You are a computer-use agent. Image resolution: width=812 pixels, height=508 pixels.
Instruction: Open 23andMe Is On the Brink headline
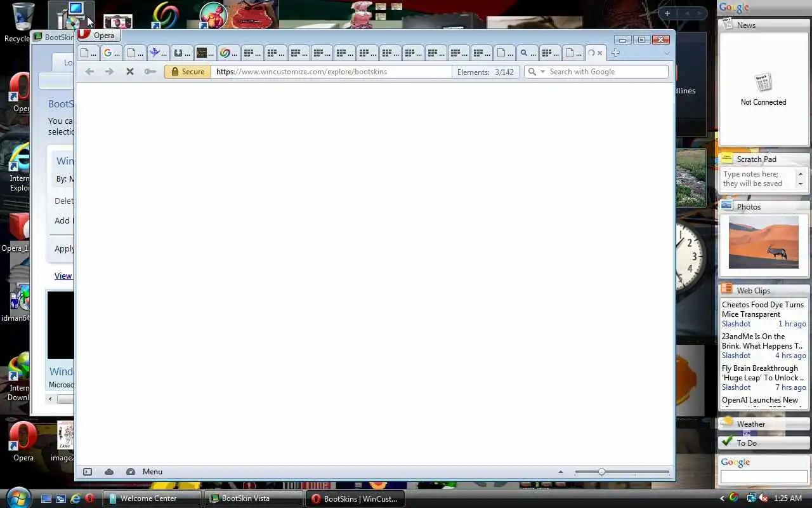point(763,341)
